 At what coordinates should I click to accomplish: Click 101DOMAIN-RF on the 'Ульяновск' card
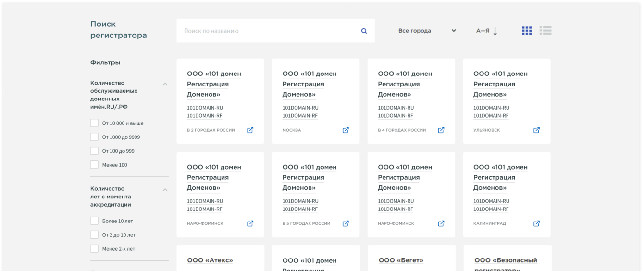(x=491, y=116)
